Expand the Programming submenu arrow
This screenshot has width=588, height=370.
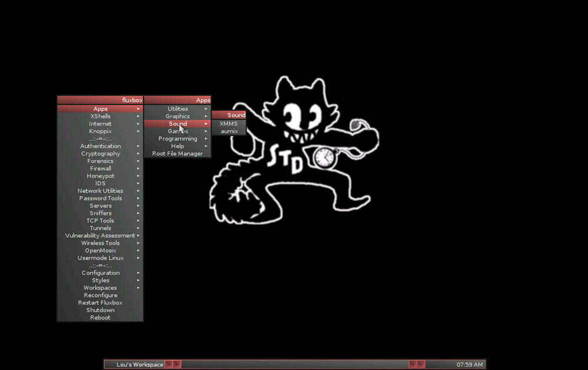point(206,139)
